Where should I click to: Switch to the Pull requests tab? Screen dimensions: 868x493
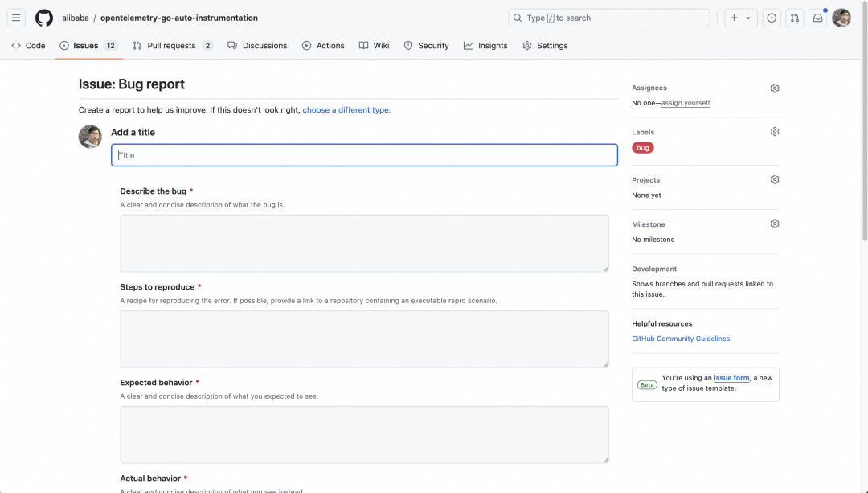pyautogui.click(x=173, y=45)
